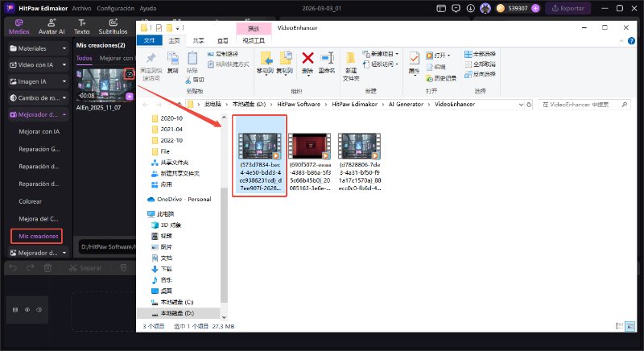Image resolution: width=644 pixels, height=351 pixels.
Task: Open the Texto tool
Action: pos(82,27)
